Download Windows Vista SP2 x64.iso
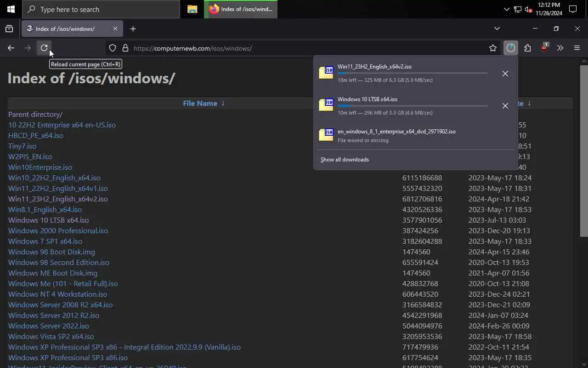The height and width of the screenshot is (368, 588). pyautogui.click(x=51, y=336)
